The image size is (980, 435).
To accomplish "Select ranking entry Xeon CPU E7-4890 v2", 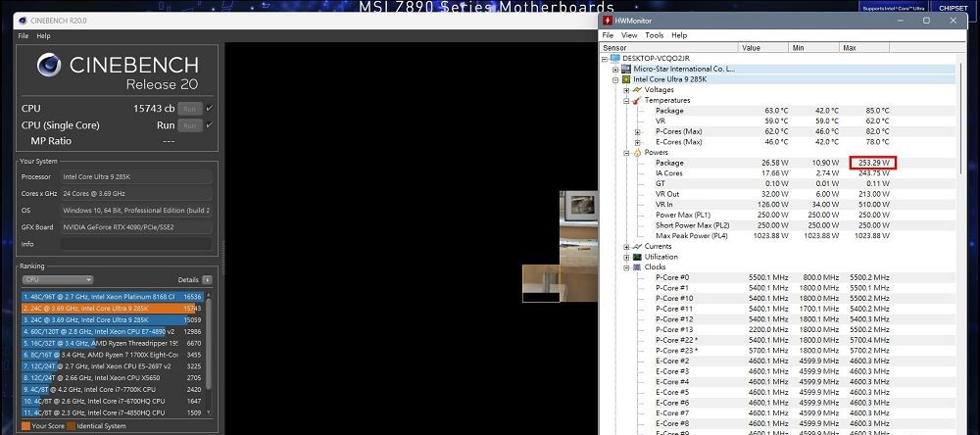I will point(112,331).
